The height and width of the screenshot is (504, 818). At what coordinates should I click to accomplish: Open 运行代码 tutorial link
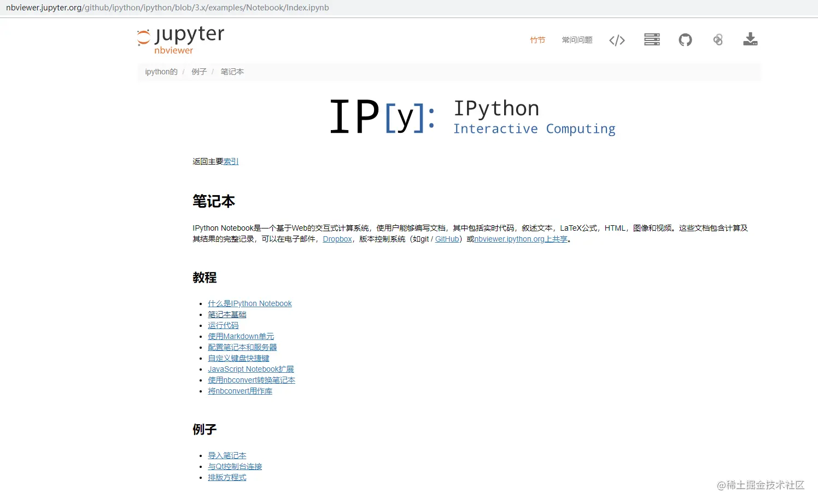(223, 325)
